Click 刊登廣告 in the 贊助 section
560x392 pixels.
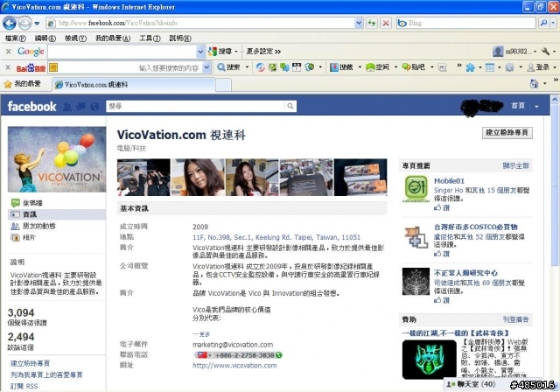515,319
